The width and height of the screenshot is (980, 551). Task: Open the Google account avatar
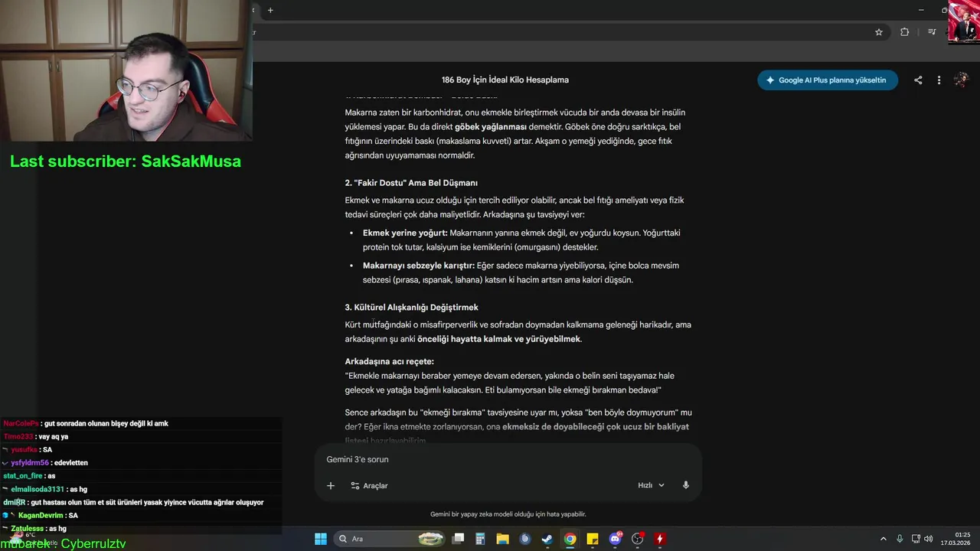point(961,80)
